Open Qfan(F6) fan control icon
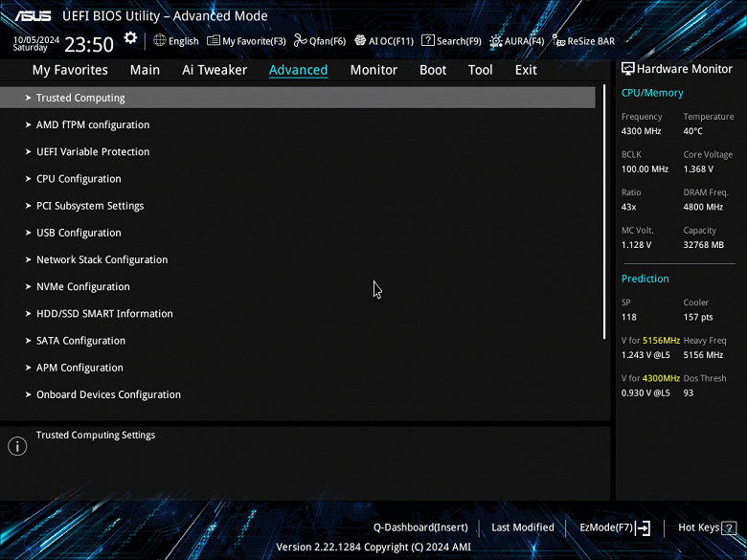Screen dimensions: 747x560 pyautogui.click(x=300, y=40)
